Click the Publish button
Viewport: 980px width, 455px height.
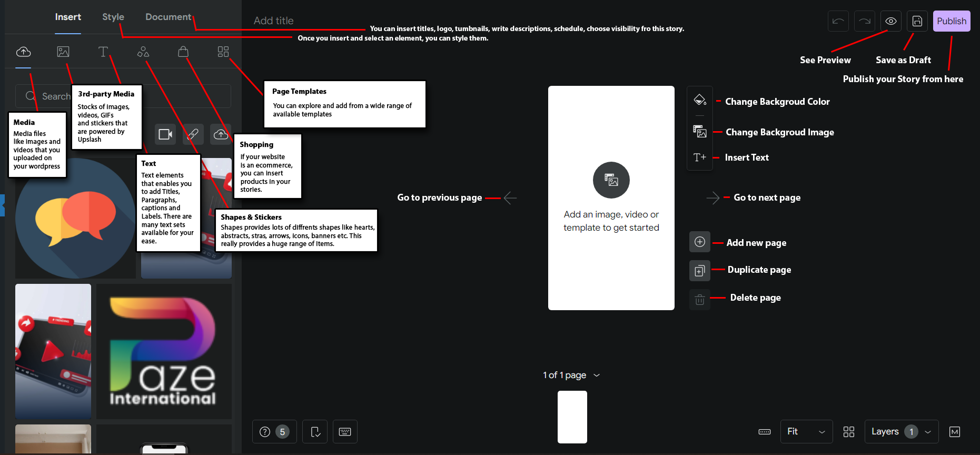coord(952,21)
